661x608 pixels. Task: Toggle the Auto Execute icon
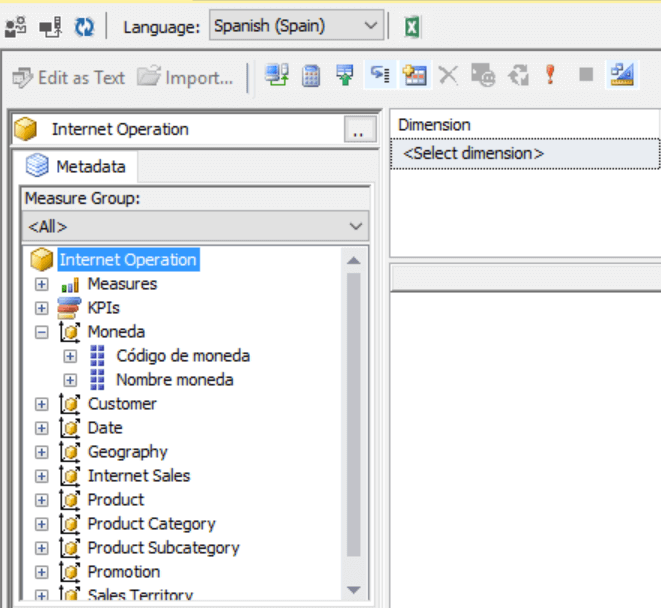tap(415, 75)
